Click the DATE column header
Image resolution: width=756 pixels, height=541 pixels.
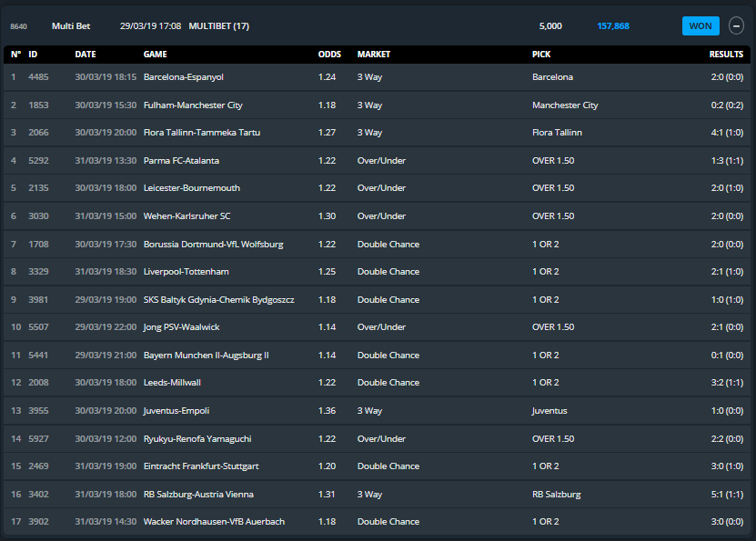[x=86, y=55]
